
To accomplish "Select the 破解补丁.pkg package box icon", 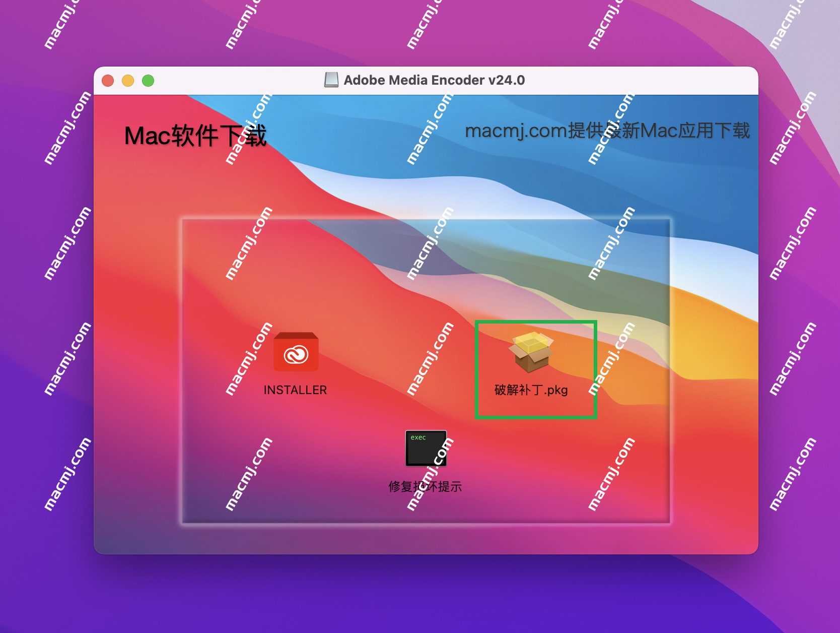I will click(531, 352).
